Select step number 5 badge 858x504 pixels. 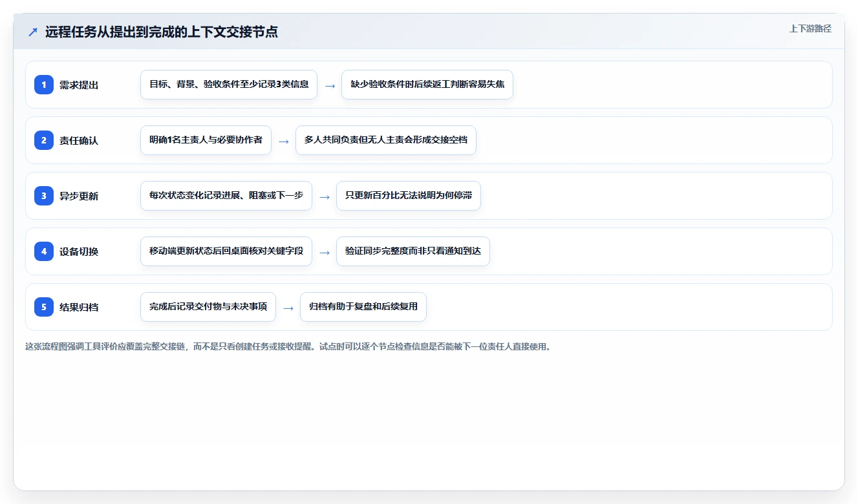(44, 307)
